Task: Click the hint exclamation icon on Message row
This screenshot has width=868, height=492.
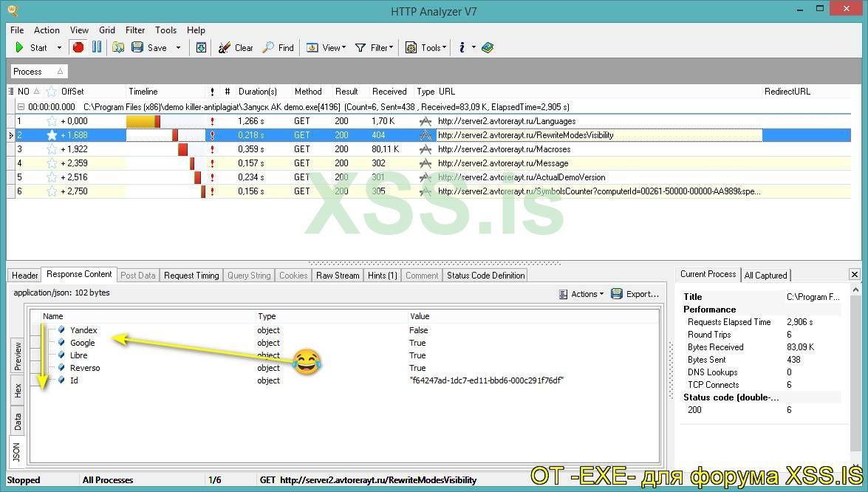Action: (212, 163)
